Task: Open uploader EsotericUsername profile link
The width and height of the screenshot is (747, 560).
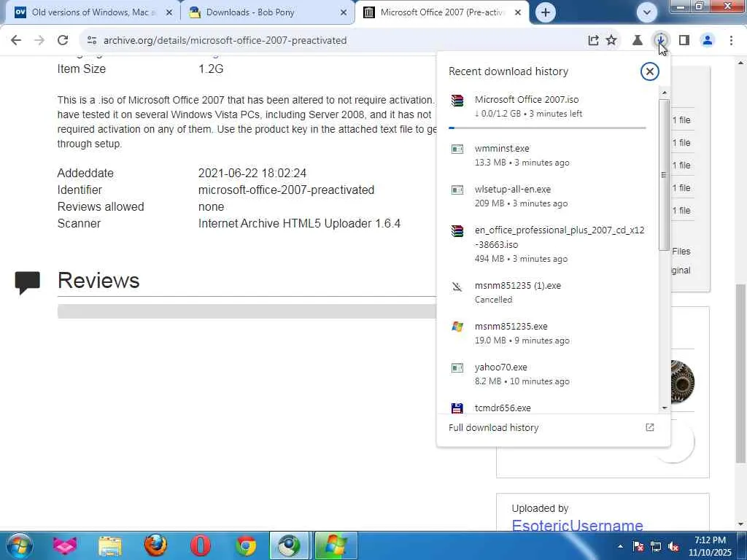Action: tap(578, 525)
